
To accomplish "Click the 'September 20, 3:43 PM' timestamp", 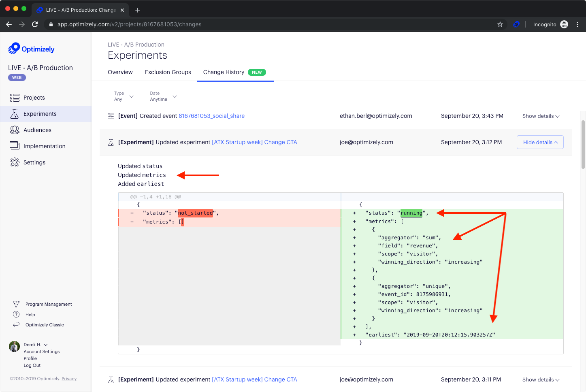I will [x=472, y=116].
